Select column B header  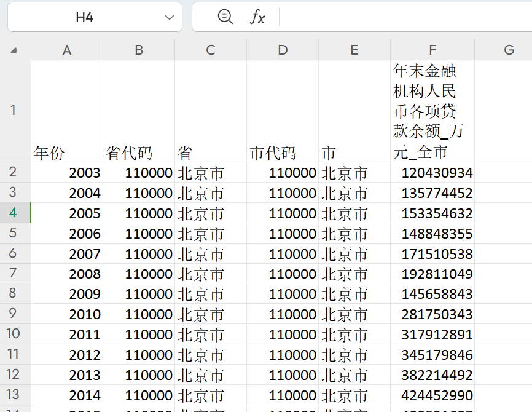click(139, 50)
